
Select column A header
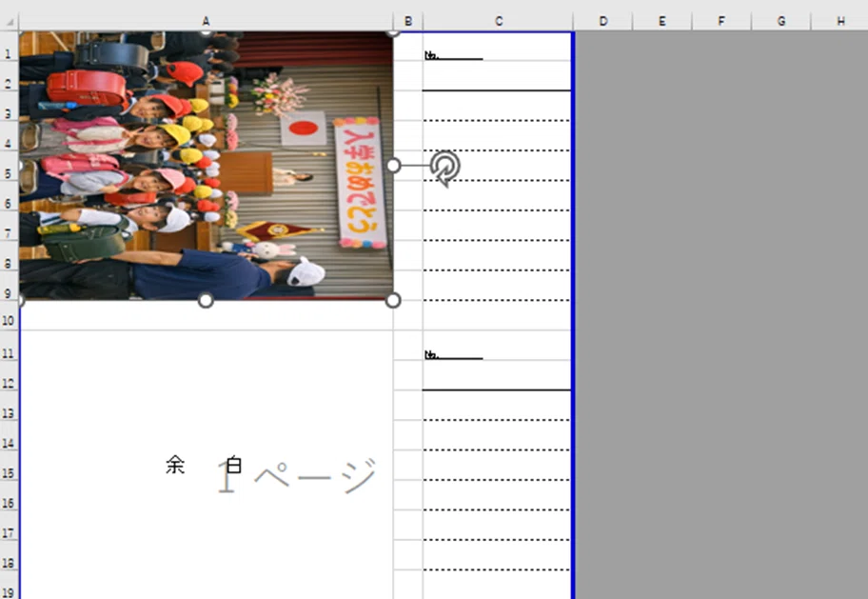pos(206,21)
